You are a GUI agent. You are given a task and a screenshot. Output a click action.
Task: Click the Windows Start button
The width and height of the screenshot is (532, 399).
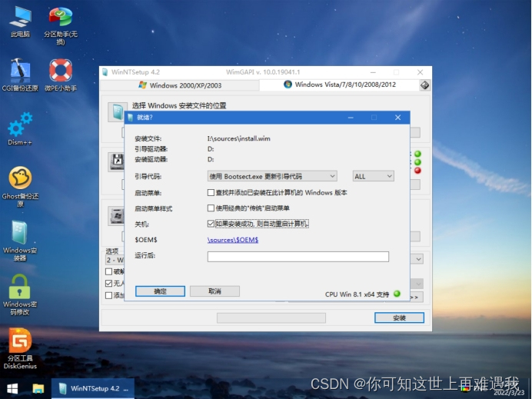tap(12, 389)
